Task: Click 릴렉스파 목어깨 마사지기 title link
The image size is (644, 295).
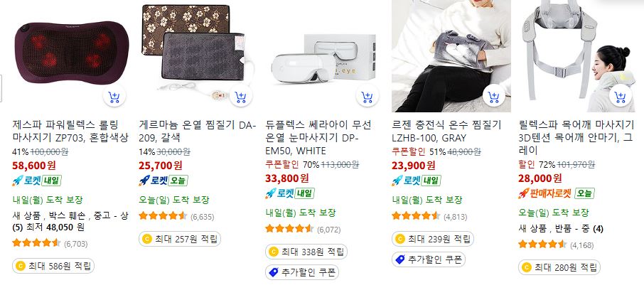Action: [x=576, y=138]
